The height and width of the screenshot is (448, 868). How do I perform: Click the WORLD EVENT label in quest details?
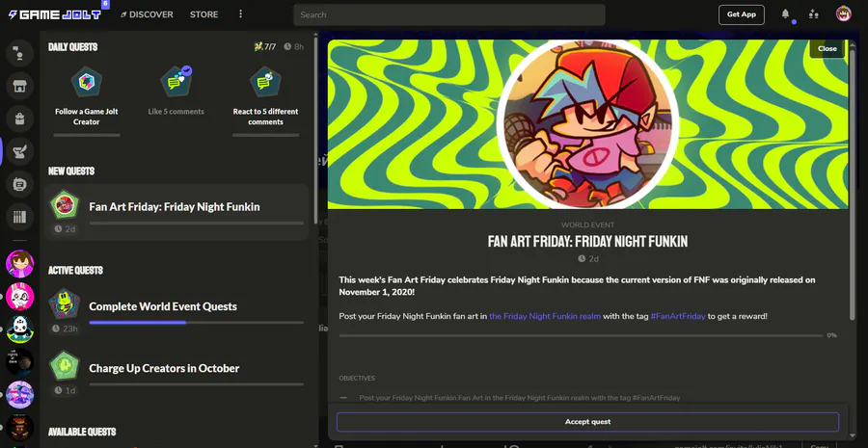(x=587, y=225)
